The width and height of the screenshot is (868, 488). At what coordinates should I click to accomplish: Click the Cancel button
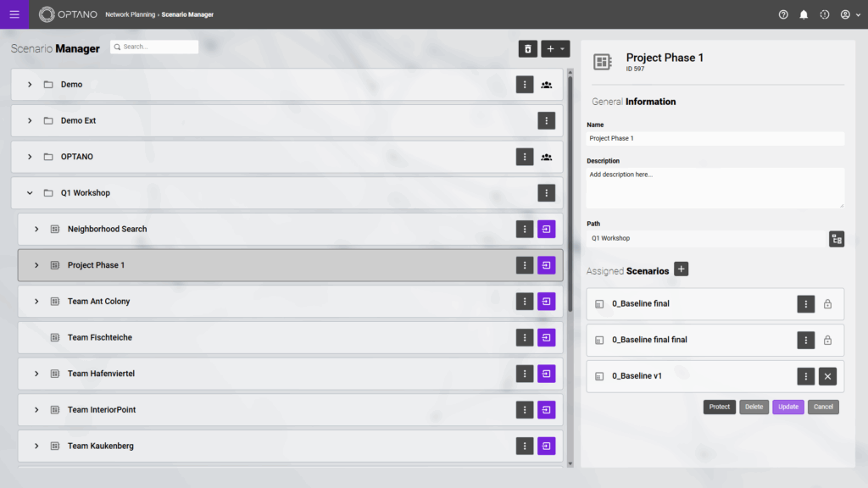coord(822,407)
